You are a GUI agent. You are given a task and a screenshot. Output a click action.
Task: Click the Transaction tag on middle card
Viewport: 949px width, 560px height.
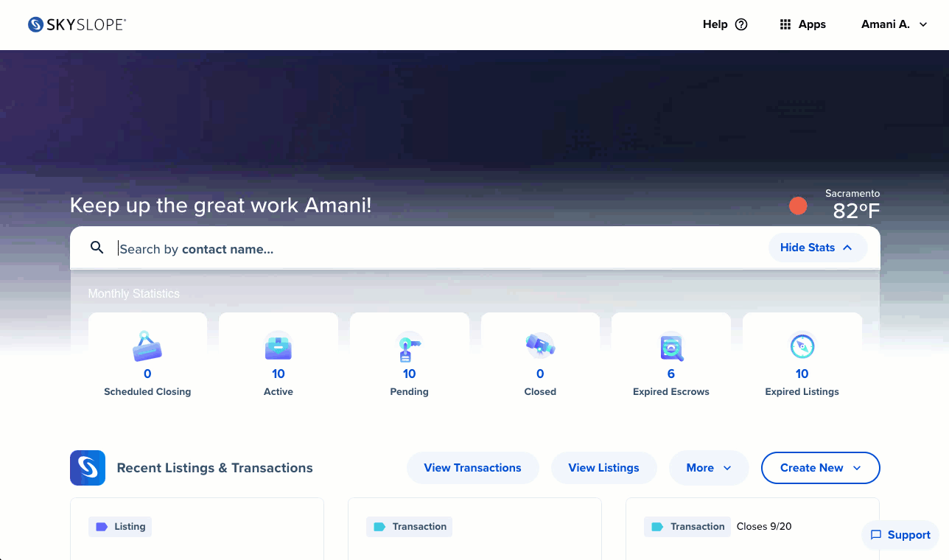pyautogui.click(x=409, y=526)
